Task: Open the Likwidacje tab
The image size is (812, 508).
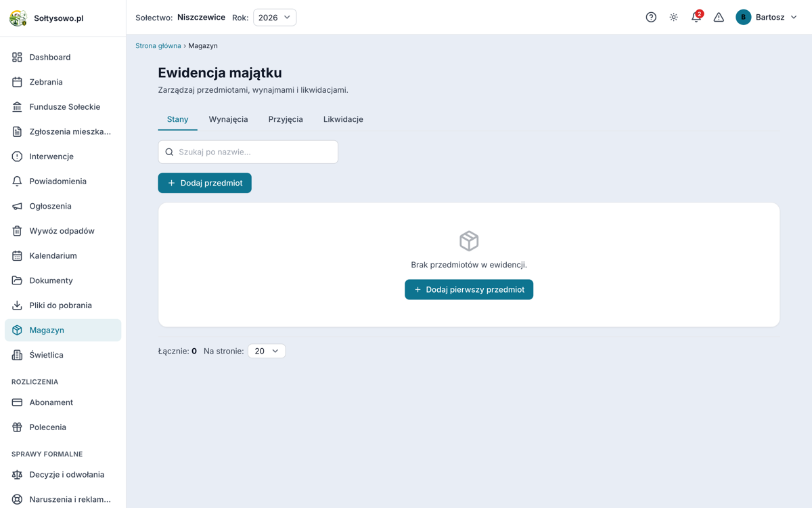Action: pyautogui.click(x=343, y=119)
